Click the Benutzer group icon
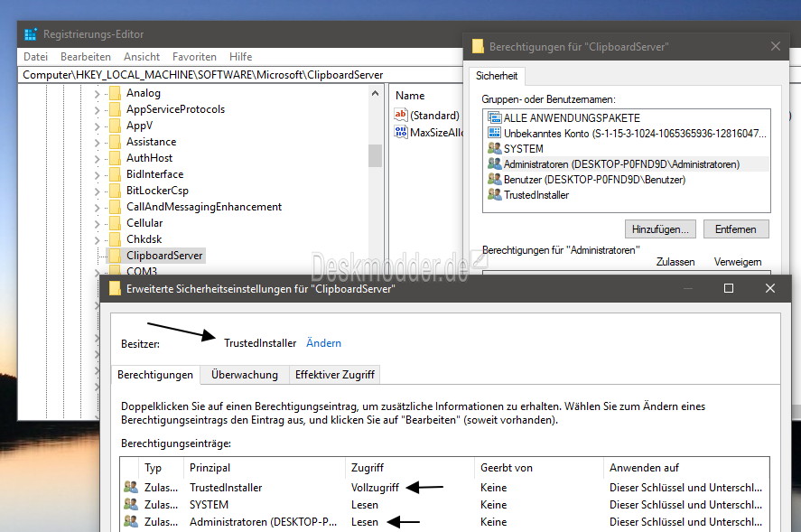The width and height of the screenshot is (801, 532). 495,180
